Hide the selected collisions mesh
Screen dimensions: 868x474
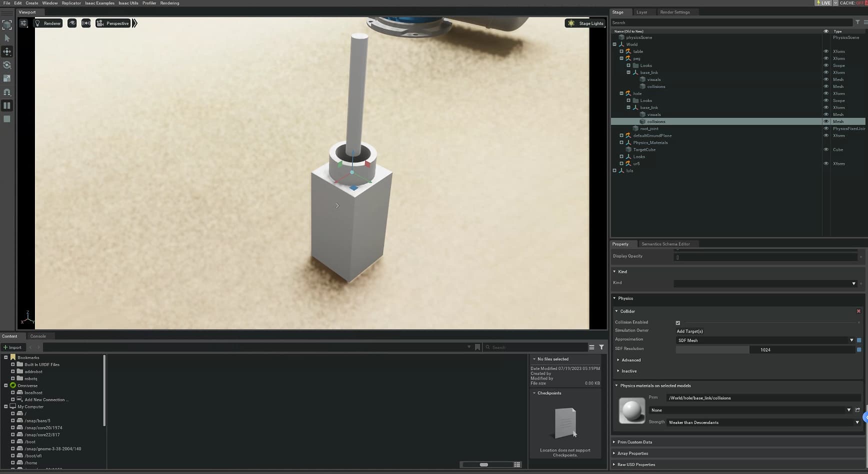click(826, 121)
